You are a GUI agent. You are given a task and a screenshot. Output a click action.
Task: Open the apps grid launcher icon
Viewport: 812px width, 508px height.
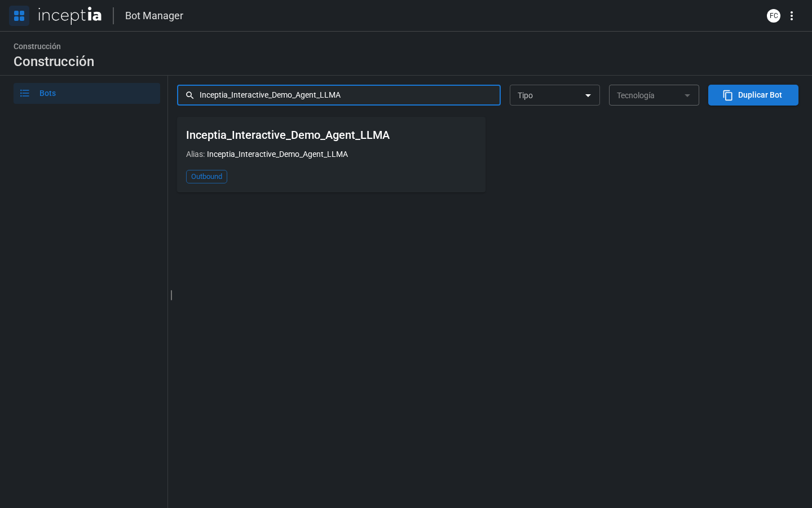point(19,16)
